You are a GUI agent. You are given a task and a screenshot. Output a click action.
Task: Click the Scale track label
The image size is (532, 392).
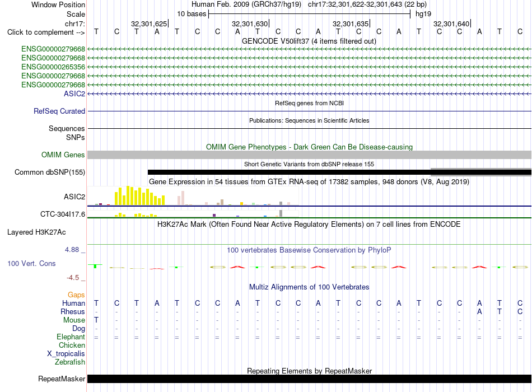76,14
